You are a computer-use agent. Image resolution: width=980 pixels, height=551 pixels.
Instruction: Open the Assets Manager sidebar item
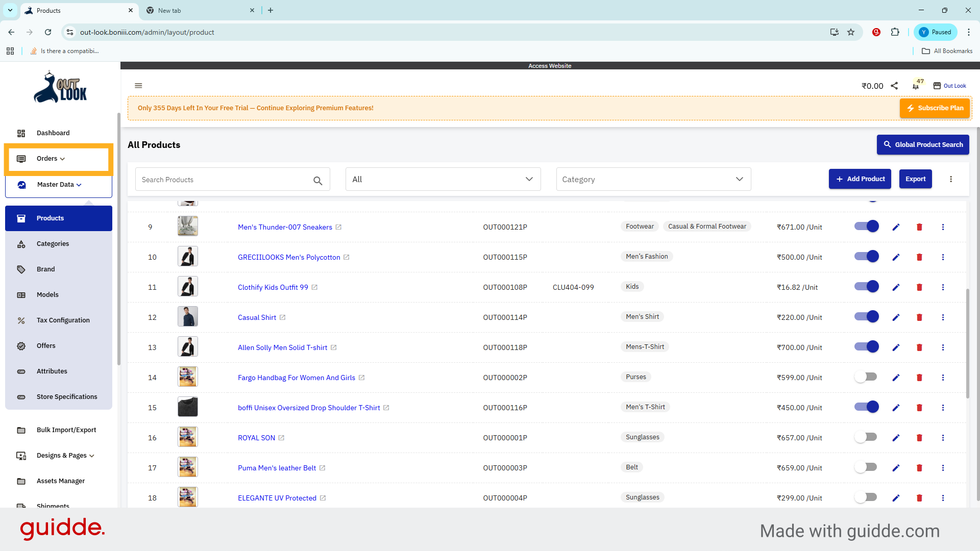[x=61, y=481]
